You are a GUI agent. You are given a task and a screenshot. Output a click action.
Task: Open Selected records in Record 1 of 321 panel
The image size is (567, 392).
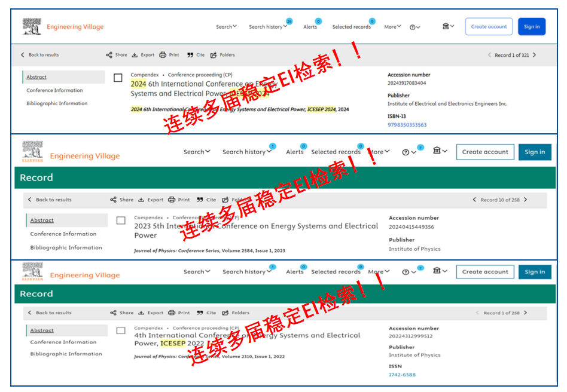point(352,27)
